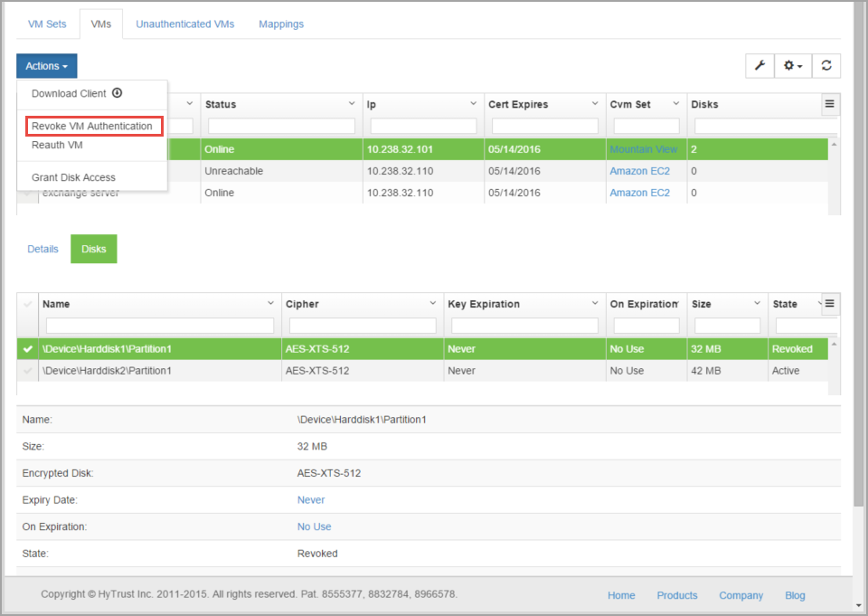Click the Never expiry date link
This screenshot has height=616, width=868.
click(x=311, y=499)
